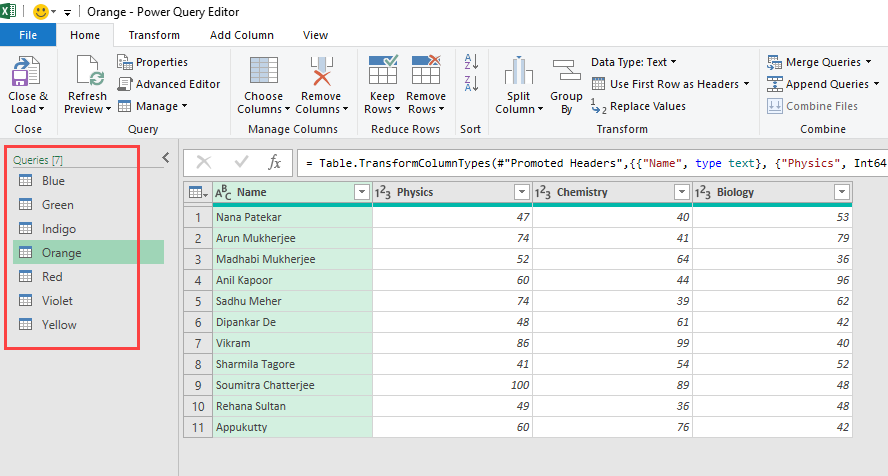Select the Blue query

(88, 181)
